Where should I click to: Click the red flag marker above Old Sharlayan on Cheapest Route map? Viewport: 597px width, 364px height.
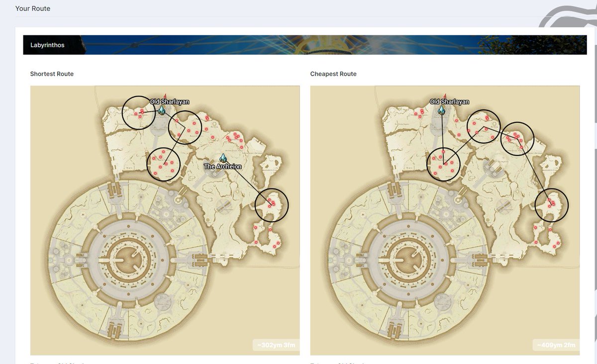pyautogui.click(x=445, y=95)
